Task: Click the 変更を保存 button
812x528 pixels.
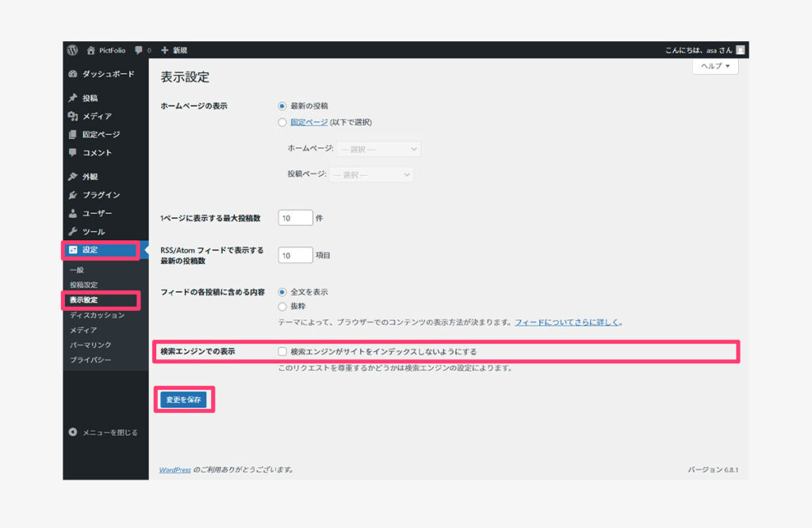Action: (x=183, y=400)
